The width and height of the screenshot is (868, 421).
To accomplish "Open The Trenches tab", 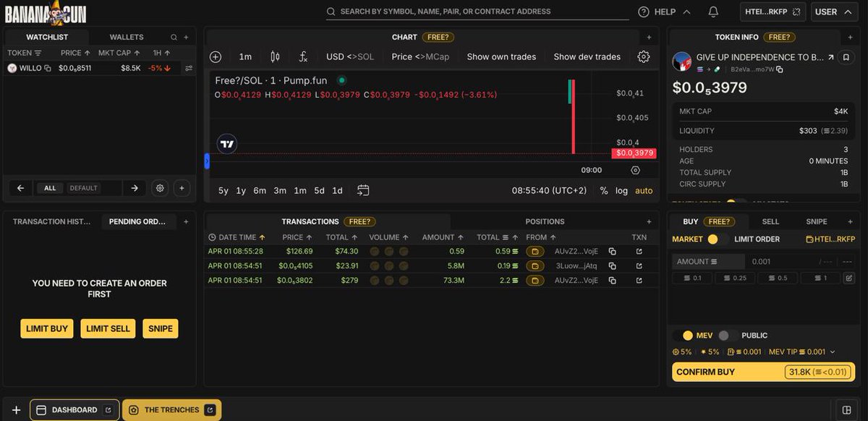I will (171, 410).
